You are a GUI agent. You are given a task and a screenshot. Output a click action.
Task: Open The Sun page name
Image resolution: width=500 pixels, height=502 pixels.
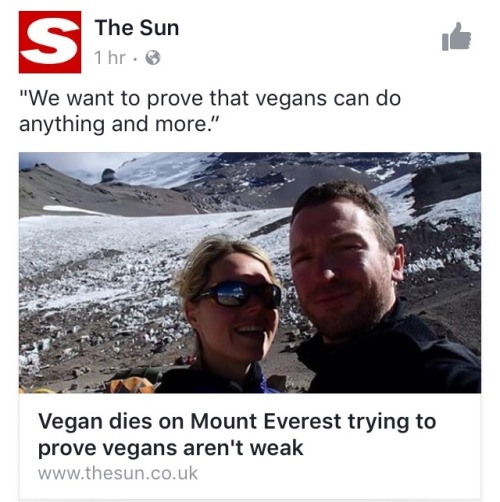tap(137, 27)
